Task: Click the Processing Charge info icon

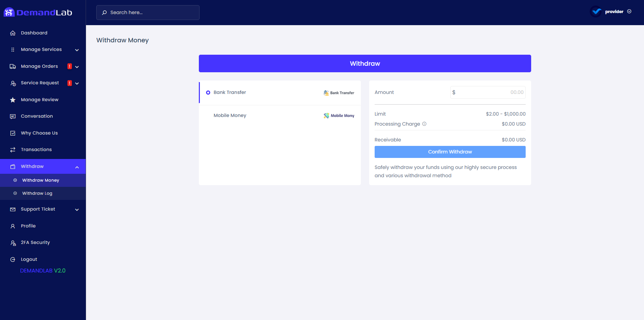Action: pos(425,124)
